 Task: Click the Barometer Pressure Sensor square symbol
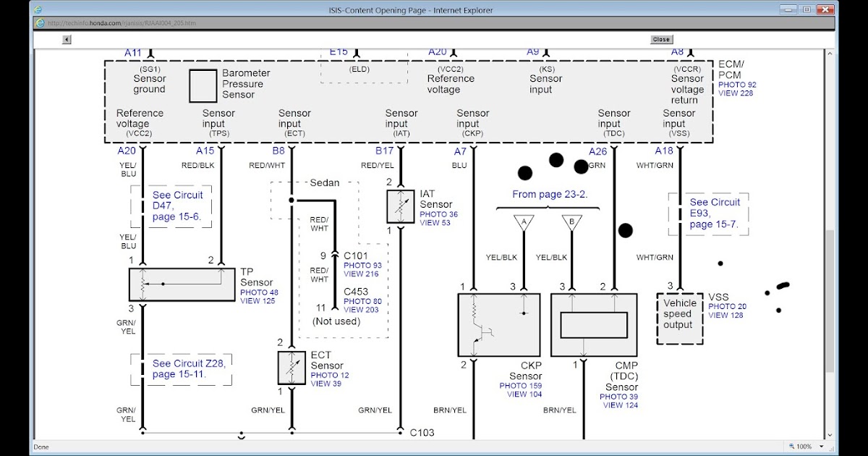203,86
